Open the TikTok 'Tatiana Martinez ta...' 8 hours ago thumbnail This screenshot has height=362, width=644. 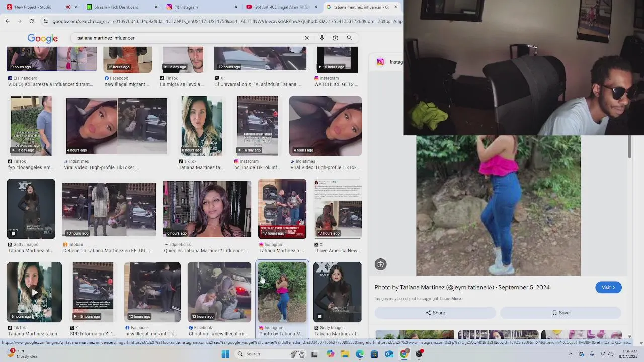click(x=202, y=126)
